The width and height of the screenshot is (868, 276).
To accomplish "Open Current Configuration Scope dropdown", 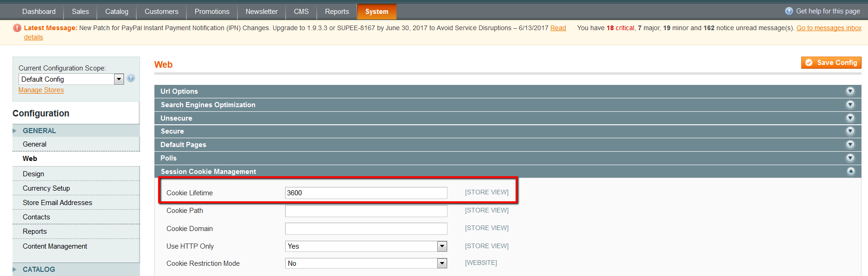I will [x=71, y=79].
